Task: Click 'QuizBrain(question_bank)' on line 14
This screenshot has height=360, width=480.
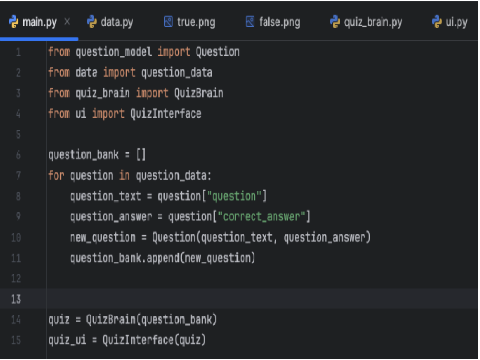Action: (x=151, y=320)
